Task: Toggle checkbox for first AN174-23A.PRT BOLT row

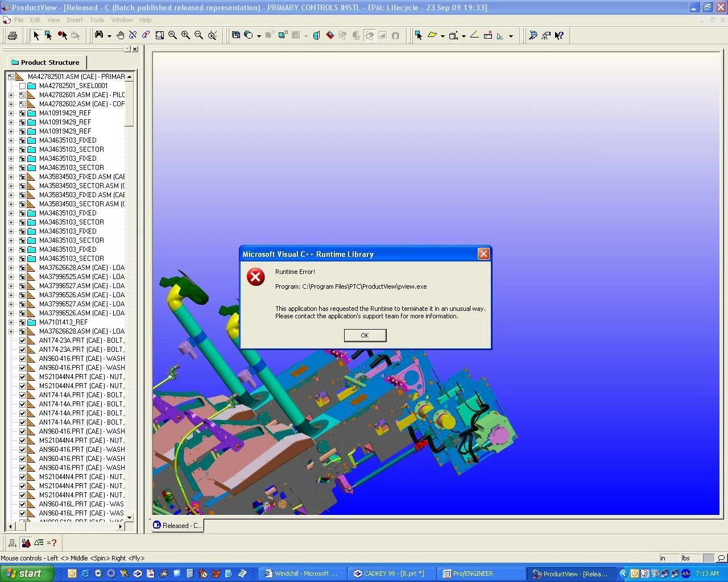Action: click(x=22, y=340)
